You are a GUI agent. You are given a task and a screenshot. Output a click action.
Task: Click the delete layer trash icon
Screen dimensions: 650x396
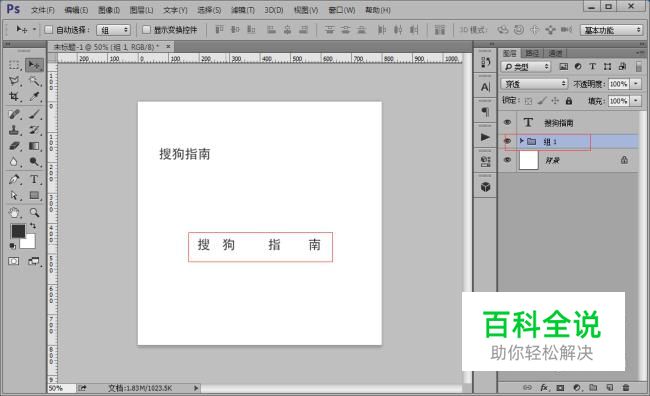(626, 388)
